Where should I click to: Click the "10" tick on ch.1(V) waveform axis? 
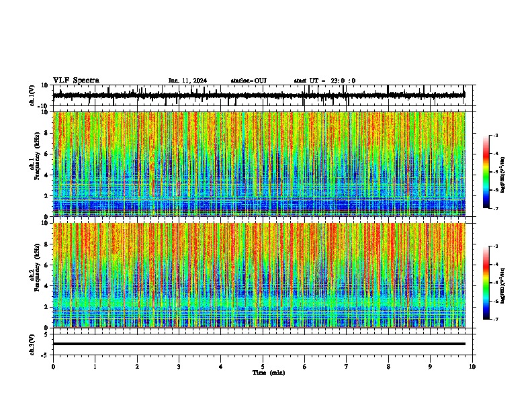coord(45,85)
